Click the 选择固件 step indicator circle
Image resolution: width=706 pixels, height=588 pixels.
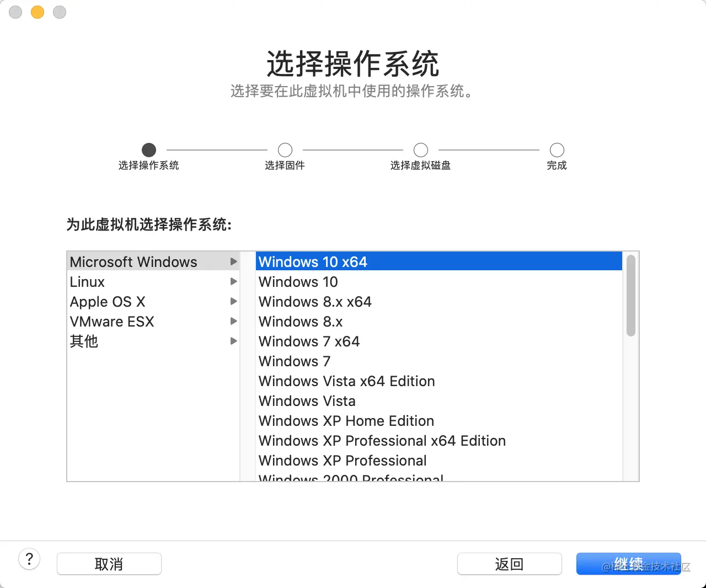[x=285, y=149]
